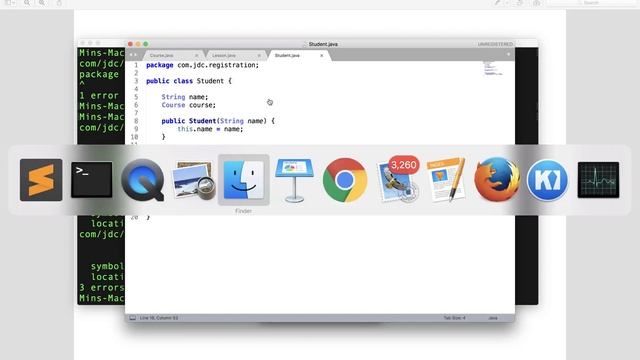Image resolution: width=640 pixels, height=360 pixels.
Task: Click the toolbox icon in Preview toolbar
Action: coord(536,3)
